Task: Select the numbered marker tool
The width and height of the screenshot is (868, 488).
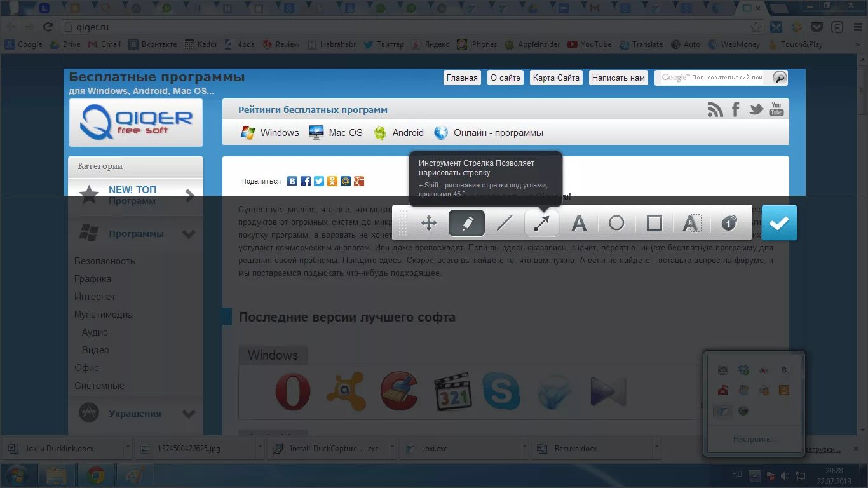Action: (729, 223)
